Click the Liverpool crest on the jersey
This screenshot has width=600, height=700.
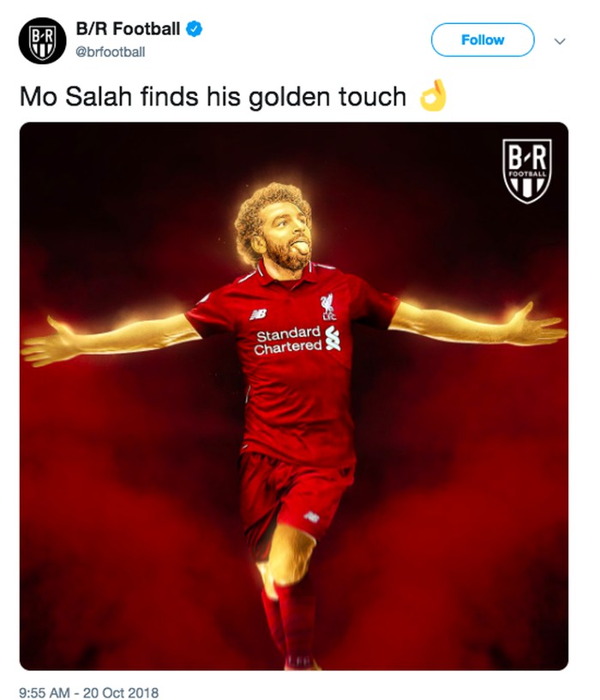(x=328, y=307)
